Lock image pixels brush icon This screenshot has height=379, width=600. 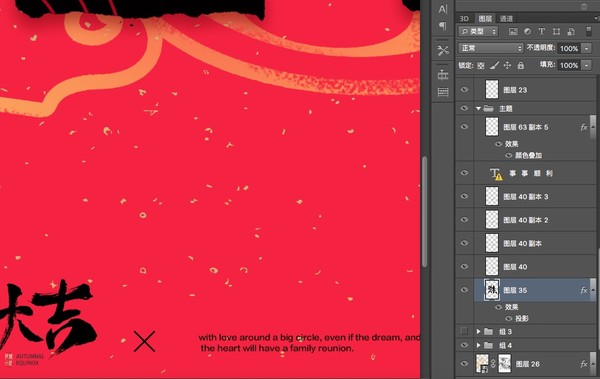(494, 65)
